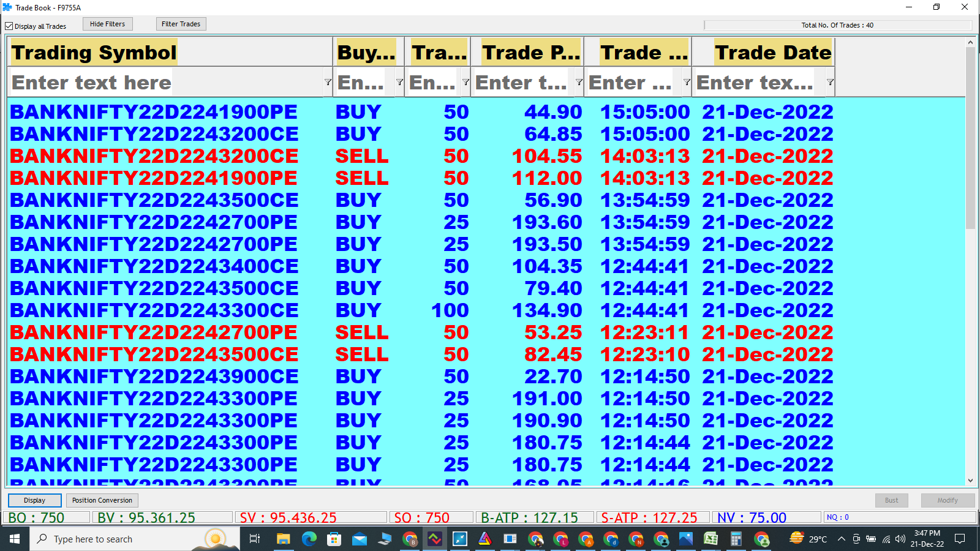Open the Trade Date column filter dropdown
The image size is (980, 551).
point(830,83)
